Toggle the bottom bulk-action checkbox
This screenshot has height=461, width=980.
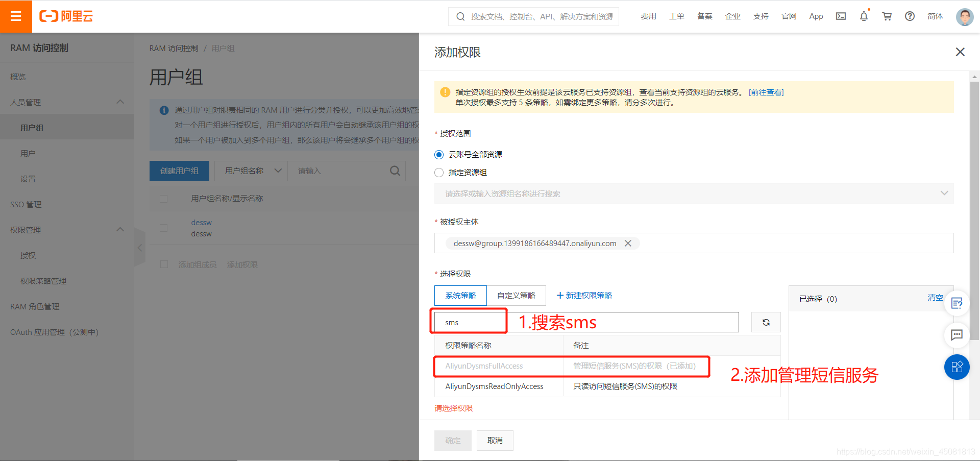click(x=164, y=264)
